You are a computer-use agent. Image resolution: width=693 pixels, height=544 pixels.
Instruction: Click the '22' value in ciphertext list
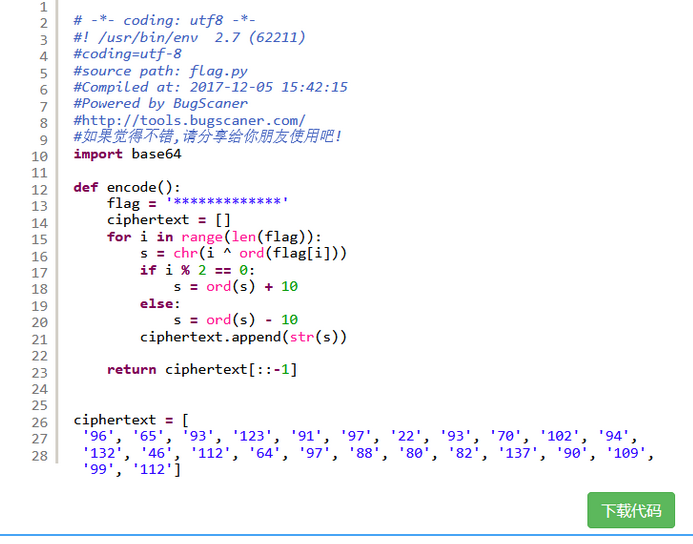406,436
